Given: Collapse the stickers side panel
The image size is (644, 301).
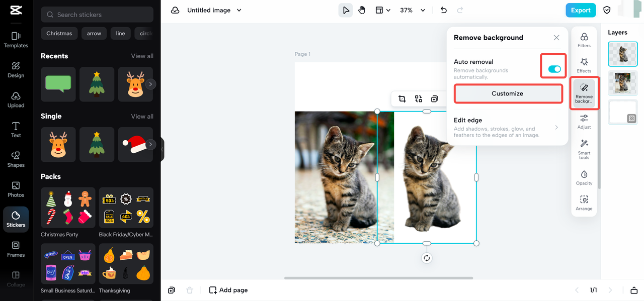Looking at the screenshot, I should (x=163, y=149).
